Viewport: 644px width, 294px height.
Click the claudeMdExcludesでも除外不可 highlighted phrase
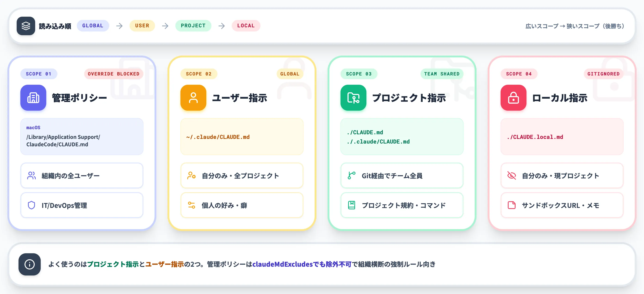click(302, 264)
